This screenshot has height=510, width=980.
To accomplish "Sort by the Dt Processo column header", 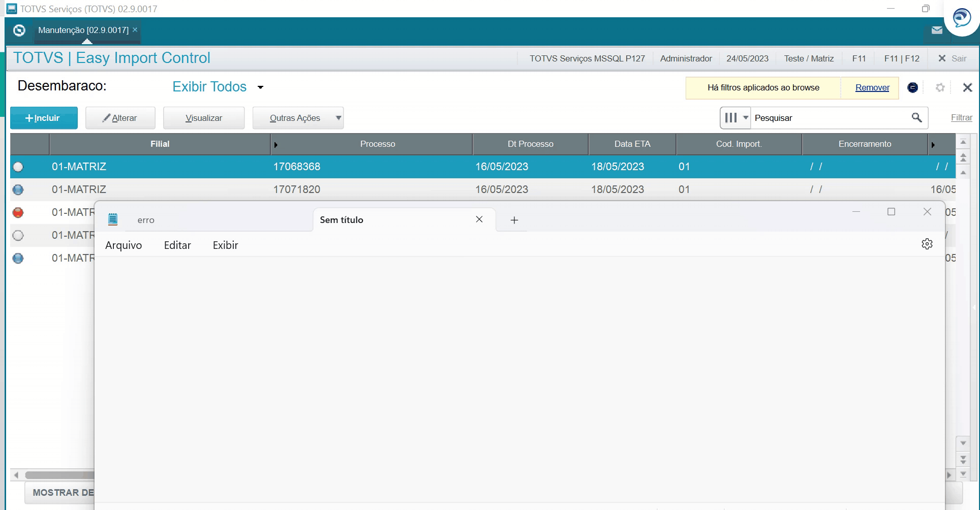I will click(530, 144).
